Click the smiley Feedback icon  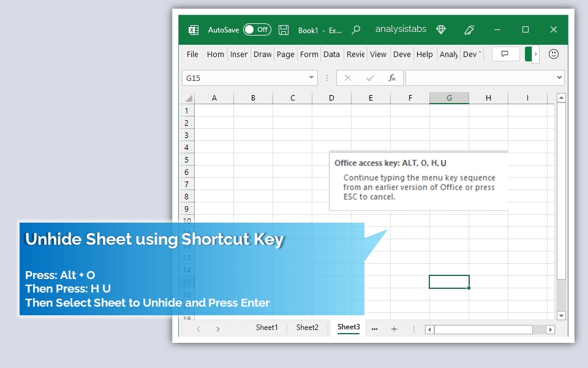pyautogui.click(x=554, y=54)
